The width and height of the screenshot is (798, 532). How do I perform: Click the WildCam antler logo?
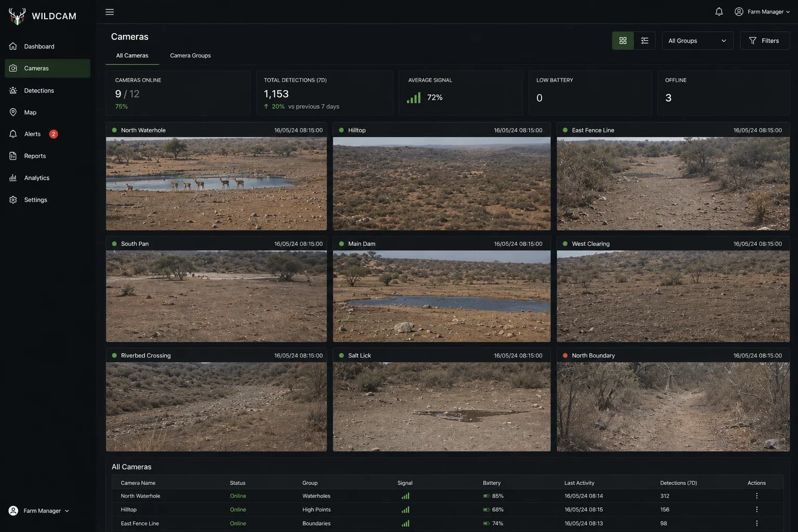click(x=17, y=16)
